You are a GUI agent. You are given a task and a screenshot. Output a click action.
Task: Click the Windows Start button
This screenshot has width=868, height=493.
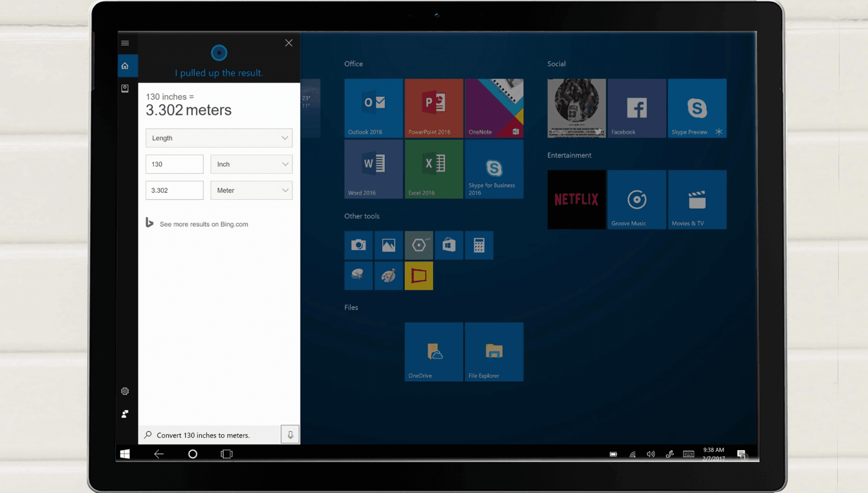(x=125, y=454)
